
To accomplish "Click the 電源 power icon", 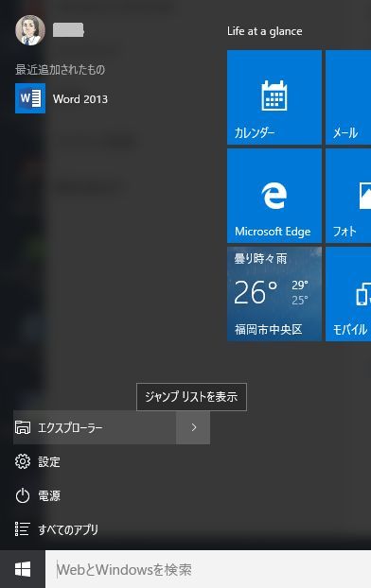I will point(23,495).
